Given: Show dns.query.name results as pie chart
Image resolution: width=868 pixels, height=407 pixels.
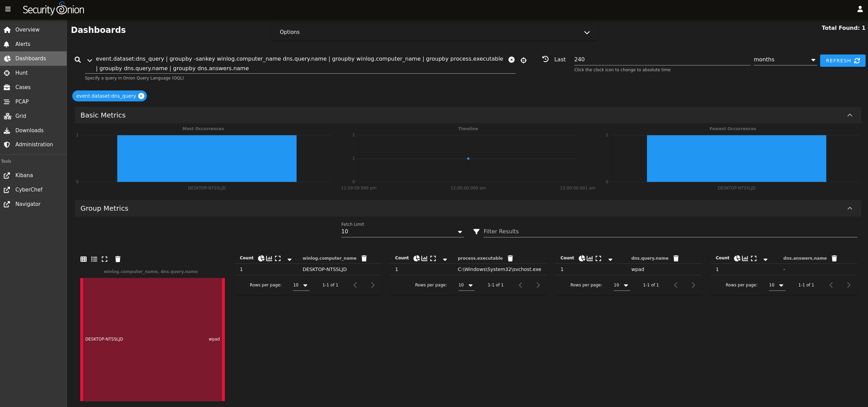Looking at the screenshot, I should (x=581, y=258).
